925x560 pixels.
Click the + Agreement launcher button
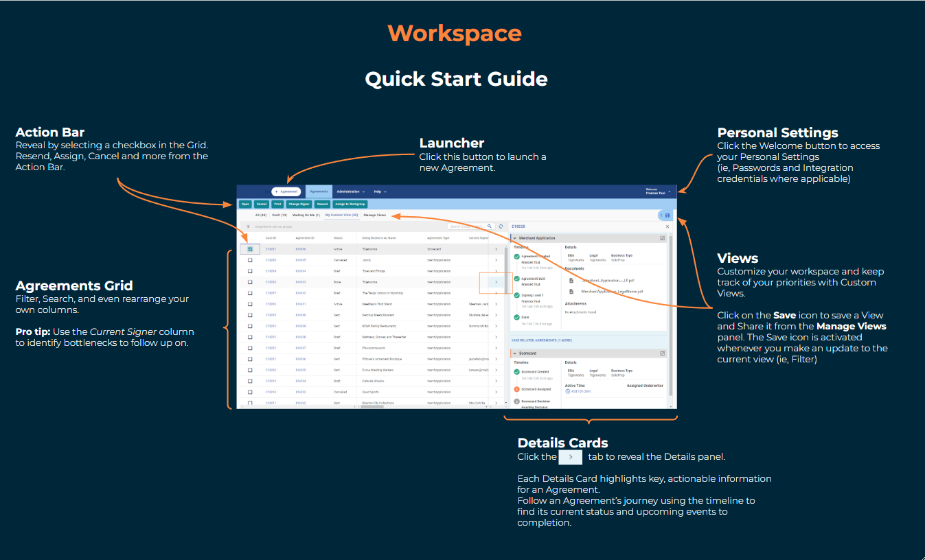286,191
